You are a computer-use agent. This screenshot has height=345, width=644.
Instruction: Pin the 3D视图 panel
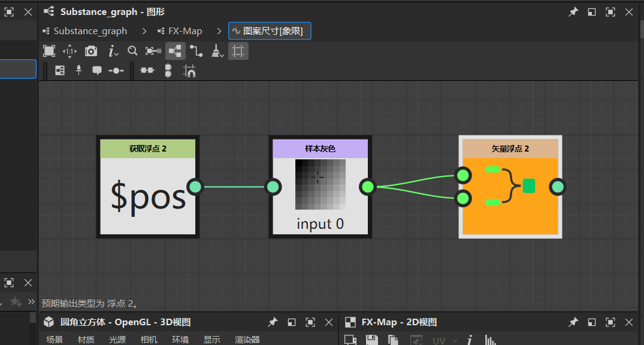pyautogui.click(x=273, y=322)
